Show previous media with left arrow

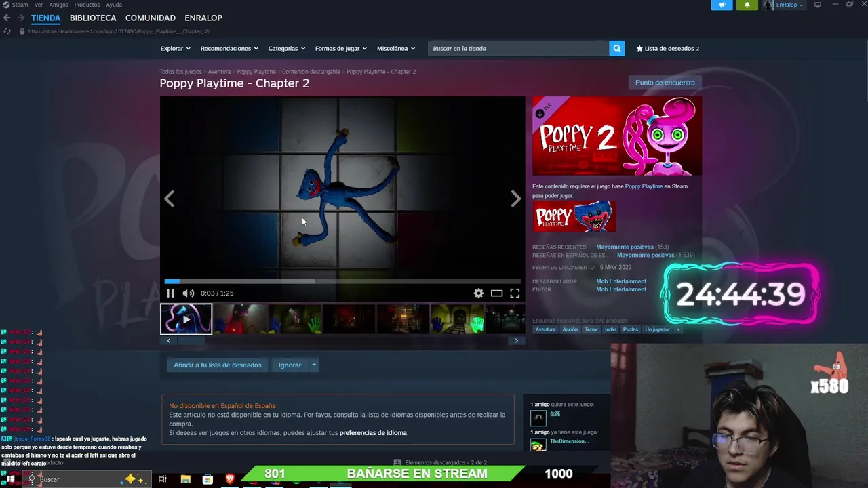tap(169, 199)
